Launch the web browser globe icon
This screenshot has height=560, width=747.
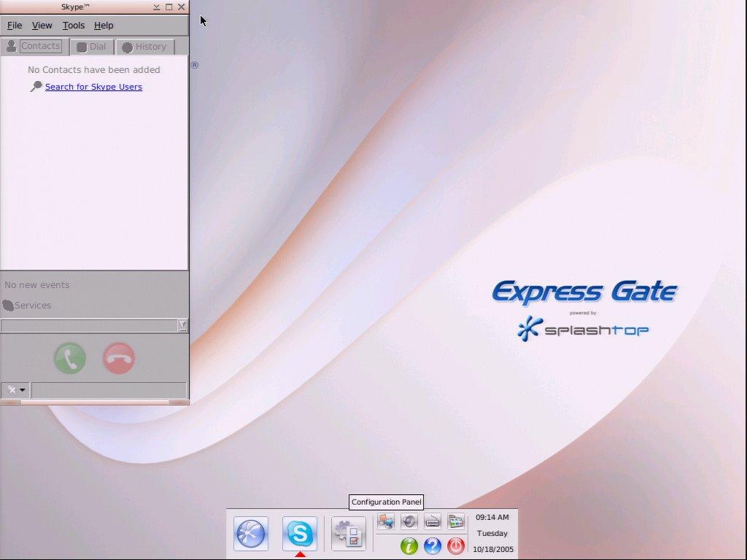pos(251,534)
